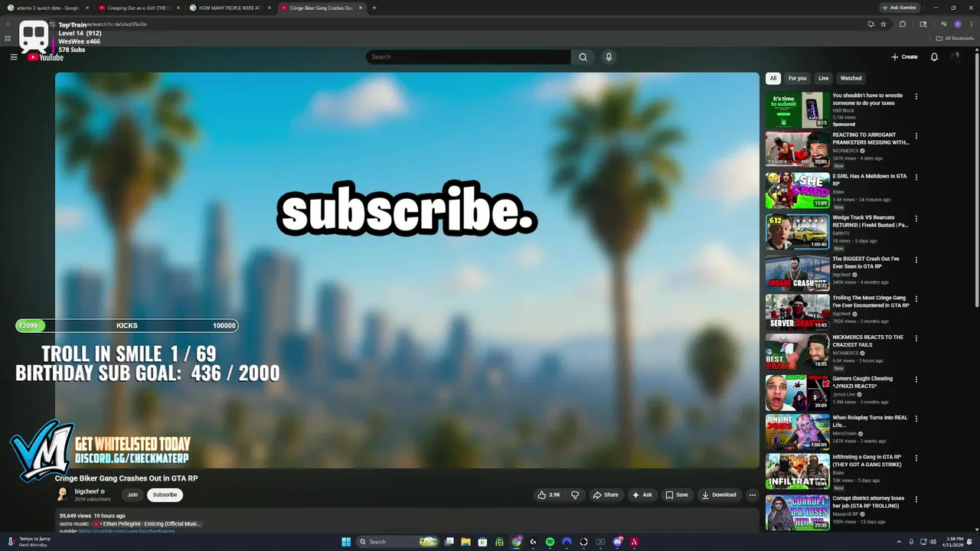The height and width of the screenshot is (551, 980).
Task: Open more actions ellipsis under the video
Action: coord(752,495)
